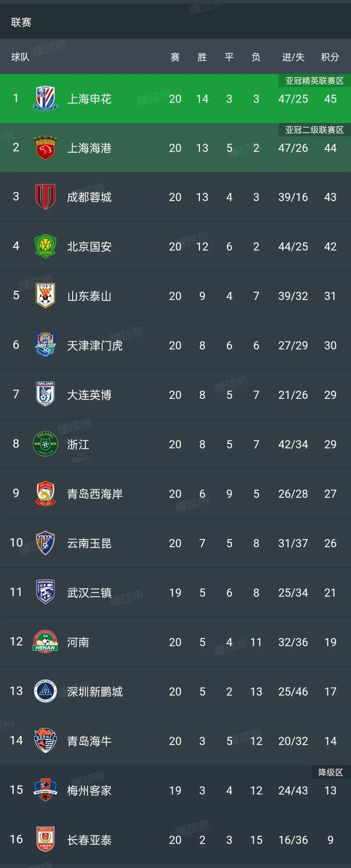Image resolution: width=351 pixels, height=868 pixels.
Task: Select the 梅州客家 standings row
Action: tap(175, 790)
